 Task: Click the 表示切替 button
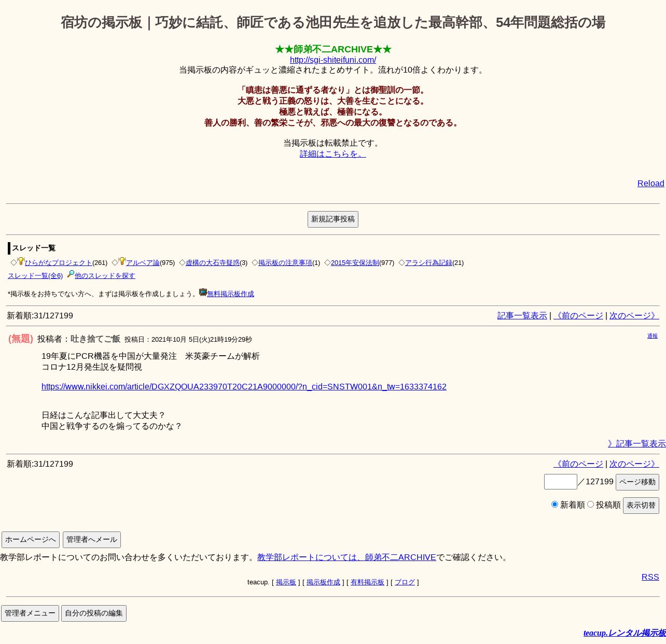pos(641,506)
